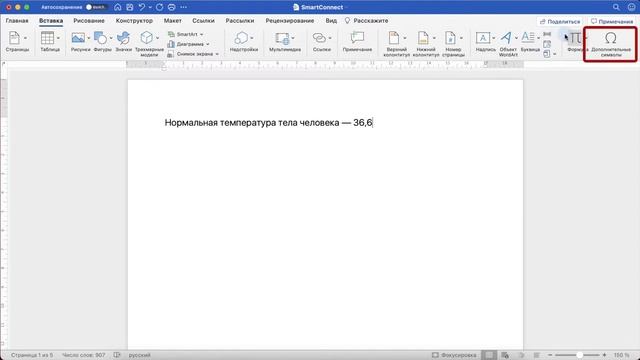The image size is (640, 360).
Task: Click the 150 % zoom level
Action: [621, 355]
